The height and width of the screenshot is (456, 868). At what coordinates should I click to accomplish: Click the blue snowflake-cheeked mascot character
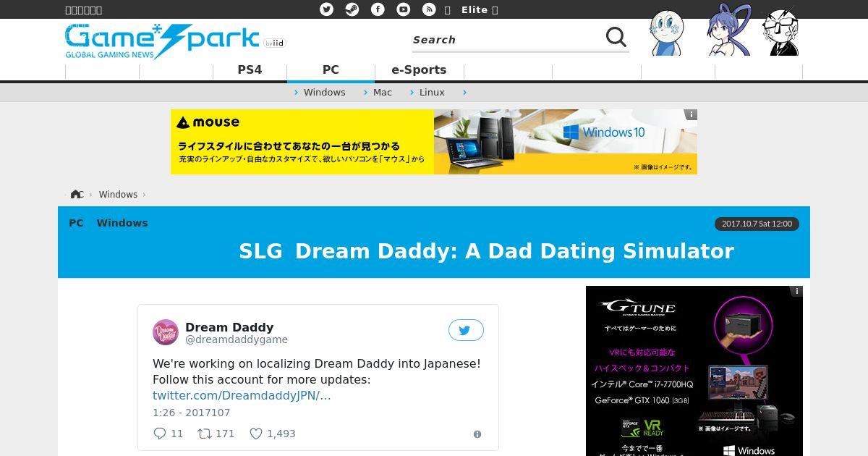point(666,33)
